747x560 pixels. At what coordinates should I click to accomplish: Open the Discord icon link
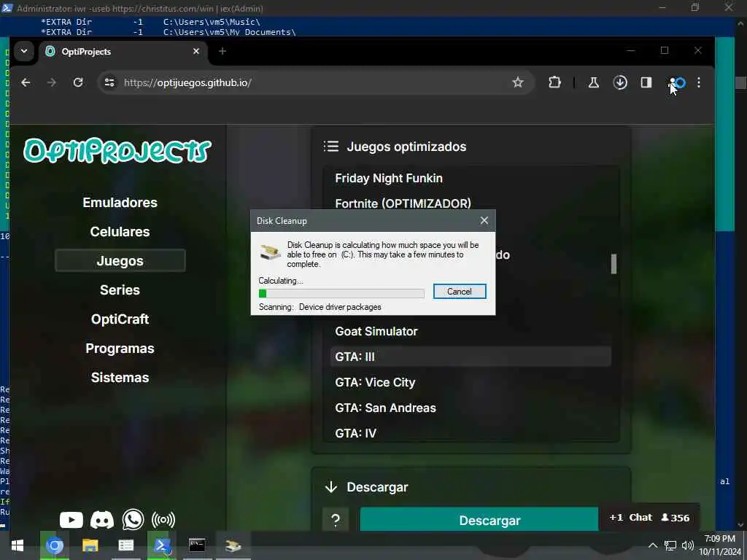(x=102, y=519)
